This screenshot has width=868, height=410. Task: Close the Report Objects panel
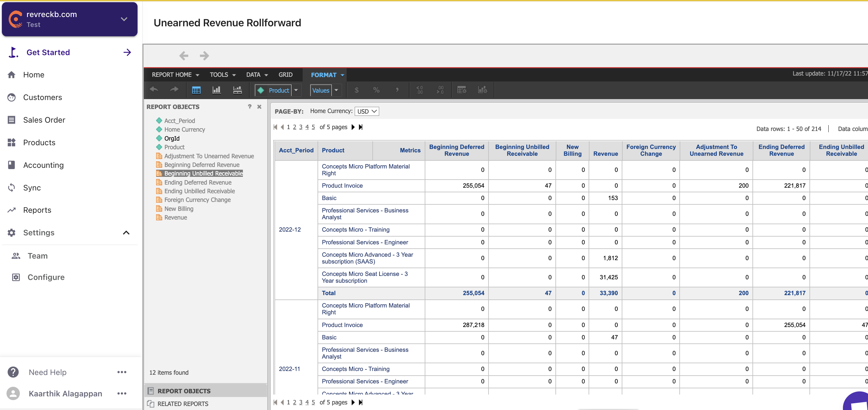coord(259,107)
